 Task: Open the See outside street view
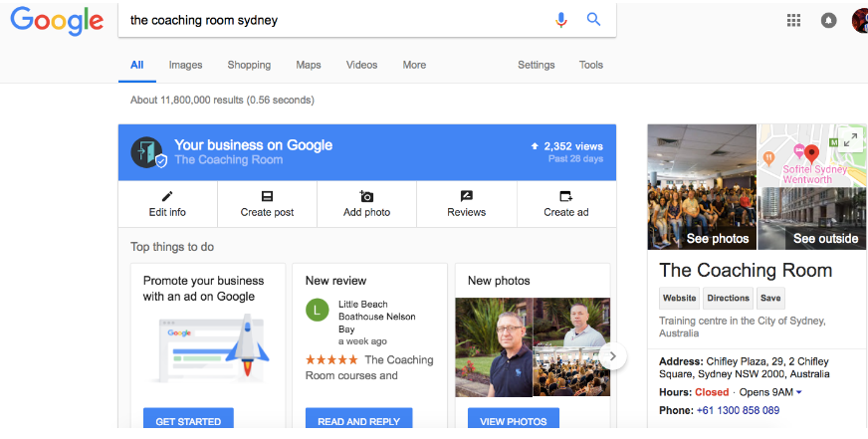[812, 219]
